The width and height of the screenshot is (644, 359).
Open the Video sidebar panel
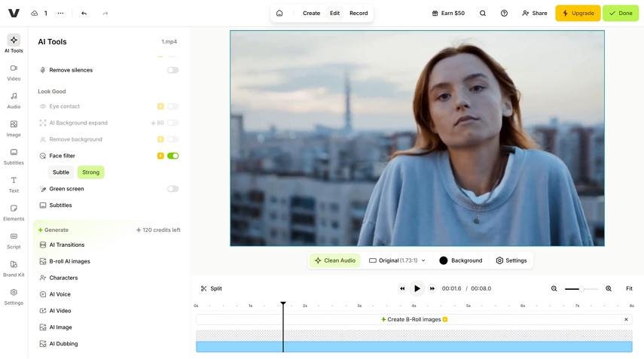pyautogui.click(x=14, y=72)
